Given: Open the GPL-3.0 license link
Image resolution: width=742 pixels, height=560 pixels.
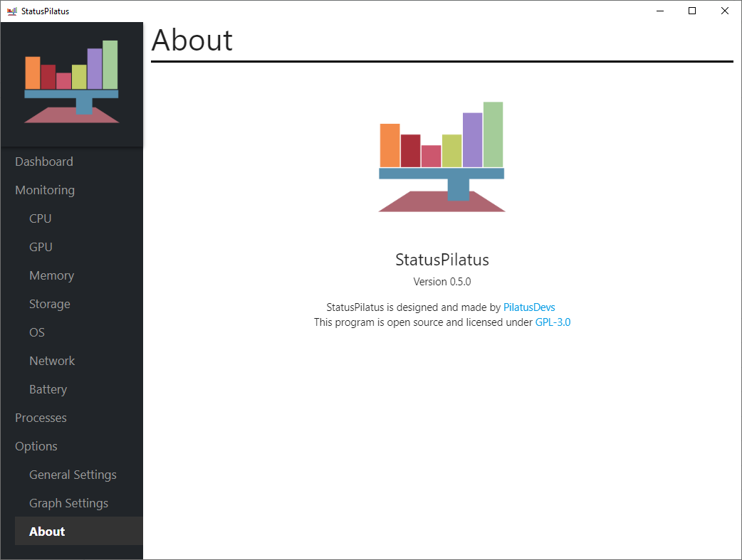Looking at the screenshot, I should 553,322.
